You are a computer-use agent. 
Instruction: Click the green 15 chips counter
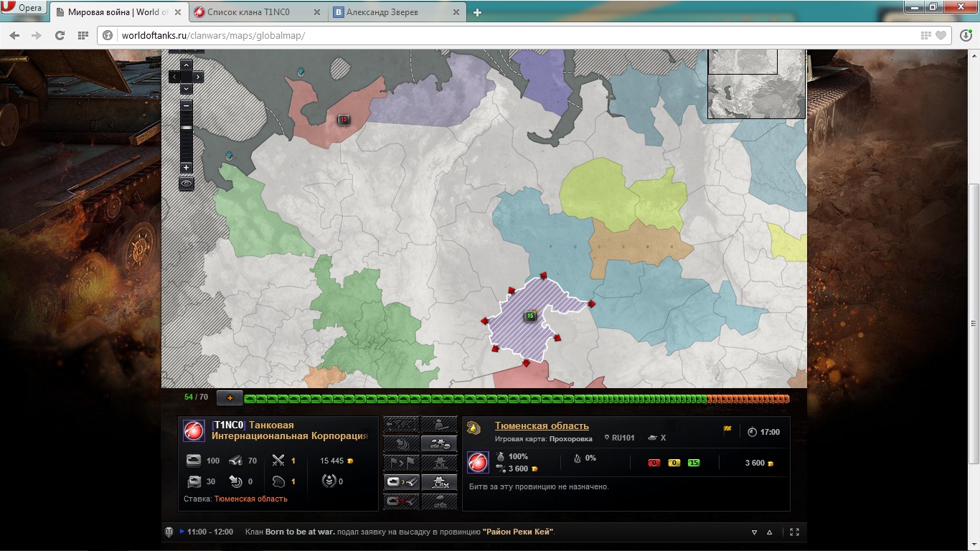694,463
